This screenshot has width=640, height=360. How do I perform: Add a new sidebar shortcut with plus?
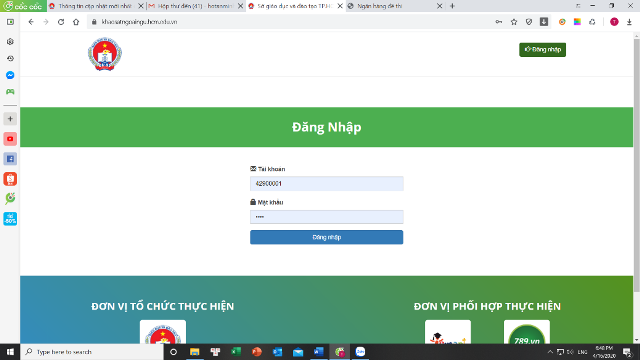coord(10,119)
